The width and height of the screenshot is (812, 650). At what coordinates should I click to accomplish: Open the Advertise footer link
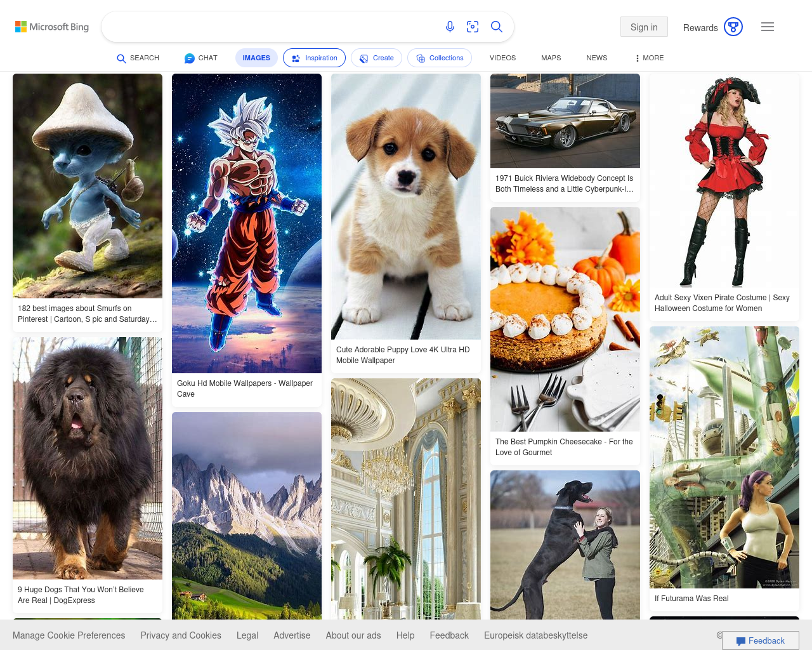click(x=292, y=635)
